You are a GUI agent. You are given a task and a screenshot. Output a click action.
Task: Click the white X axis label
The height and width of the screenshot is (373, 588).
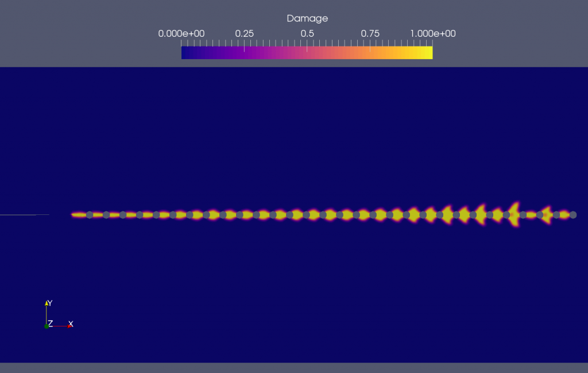[x=71, y=324]
